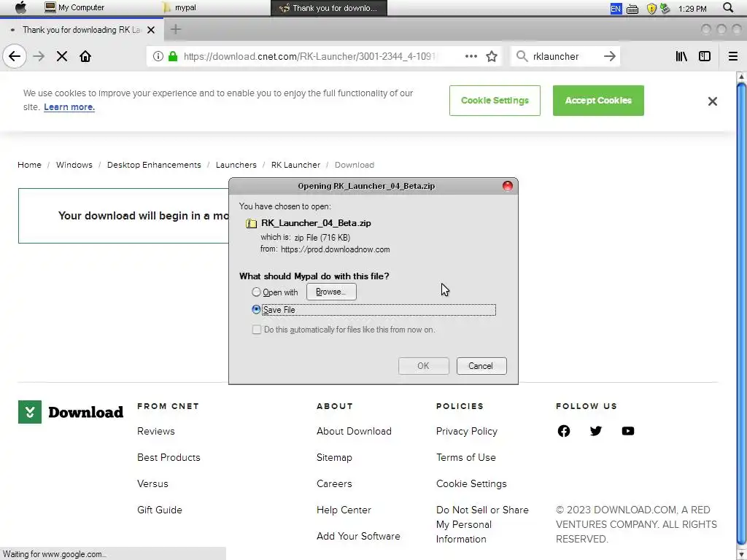Screen dimensions: 747x560
Task: Click the green padlock security icon
Action: click(x=173, y=56)
